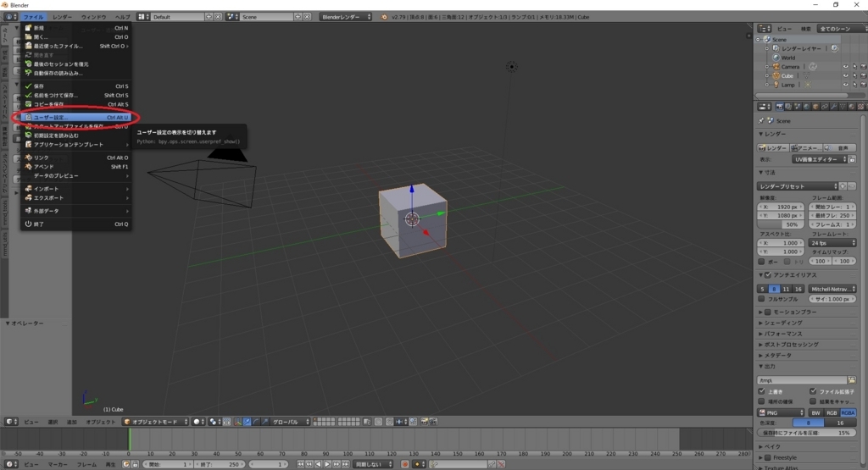868x470 pixels.
Task: Select RGB color mode button
Action: coord(832,413)
